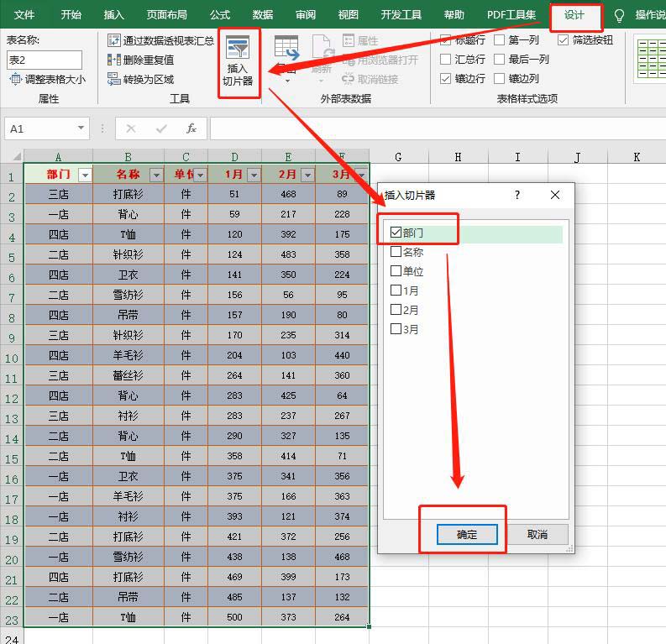Open the 部门 column filter dropdown

point(84,175)
